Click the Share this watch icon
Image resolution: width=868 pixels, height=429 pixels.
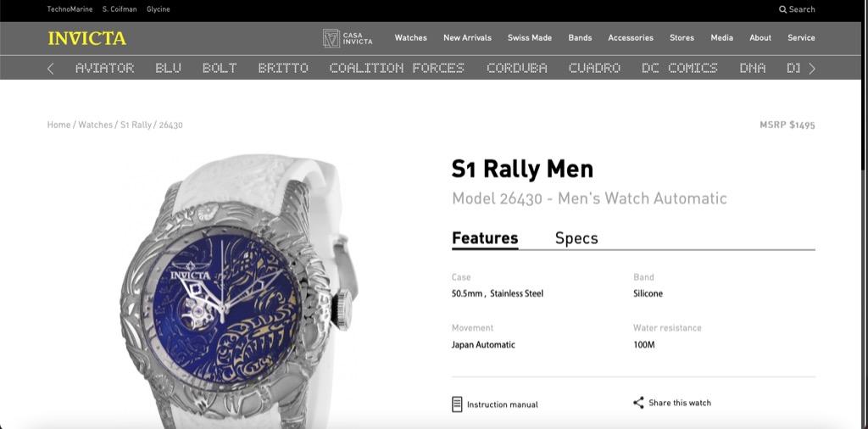(638, 403)
